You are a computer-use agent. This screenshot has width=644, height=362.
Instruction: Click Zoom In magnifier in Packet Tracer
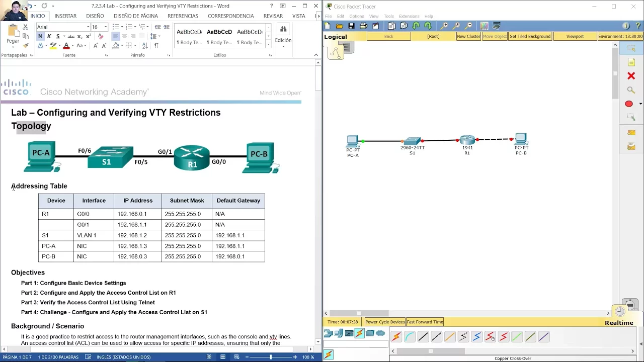[445, 26]
